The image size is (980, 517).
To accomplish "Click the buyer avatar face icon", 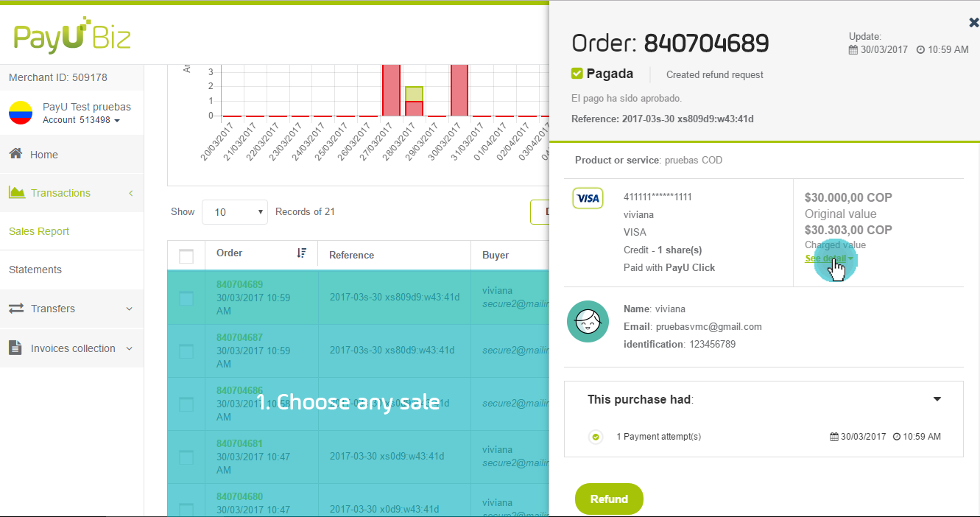I will 588,321.
